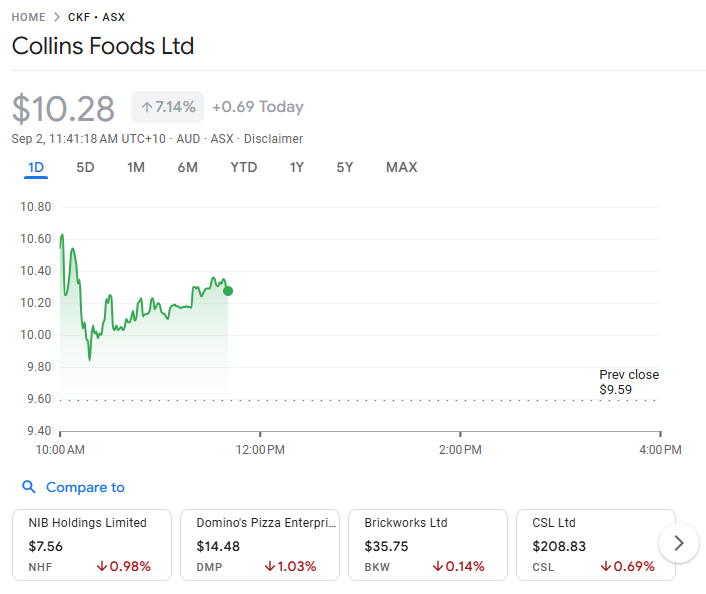Select the 5Y time range tab
Screen dimensions: 706x594
tap(345, 167)
